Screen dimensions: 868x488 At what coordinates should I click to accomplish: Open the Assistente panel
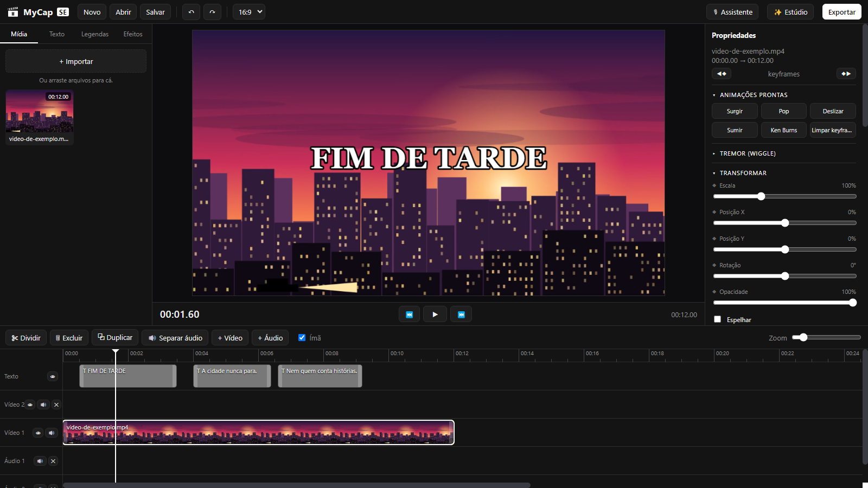point(732,12)
